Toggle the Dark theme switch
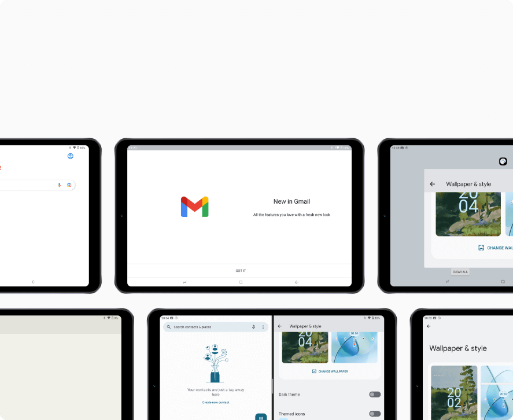 375,395
